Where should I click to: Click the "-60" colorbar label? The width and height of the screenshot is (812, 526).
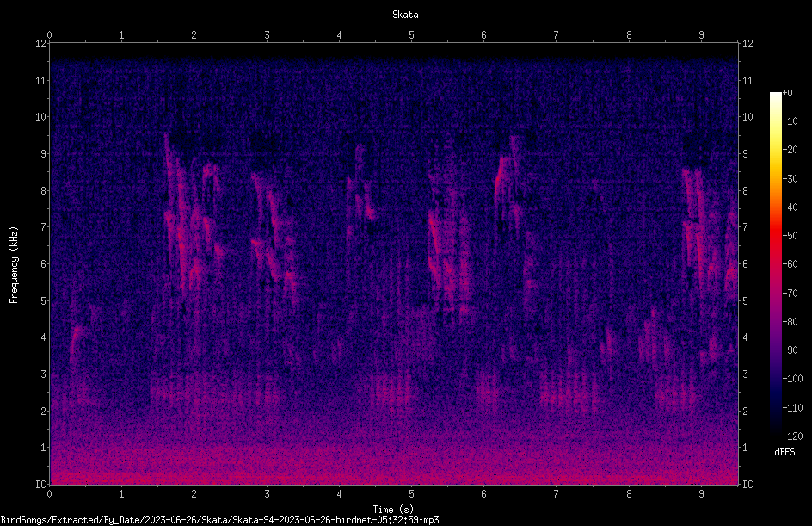pos(790,264)
